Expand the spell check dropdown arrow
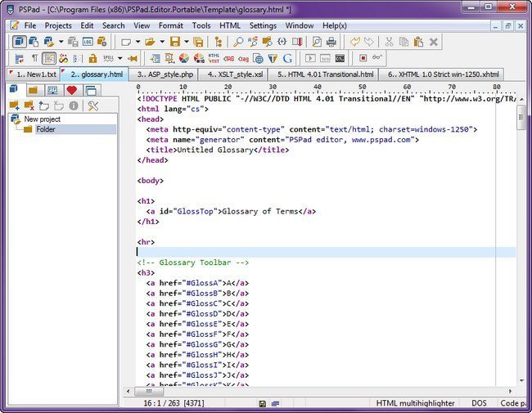Viewport: 532px width, 413px height. coord(119,58)
